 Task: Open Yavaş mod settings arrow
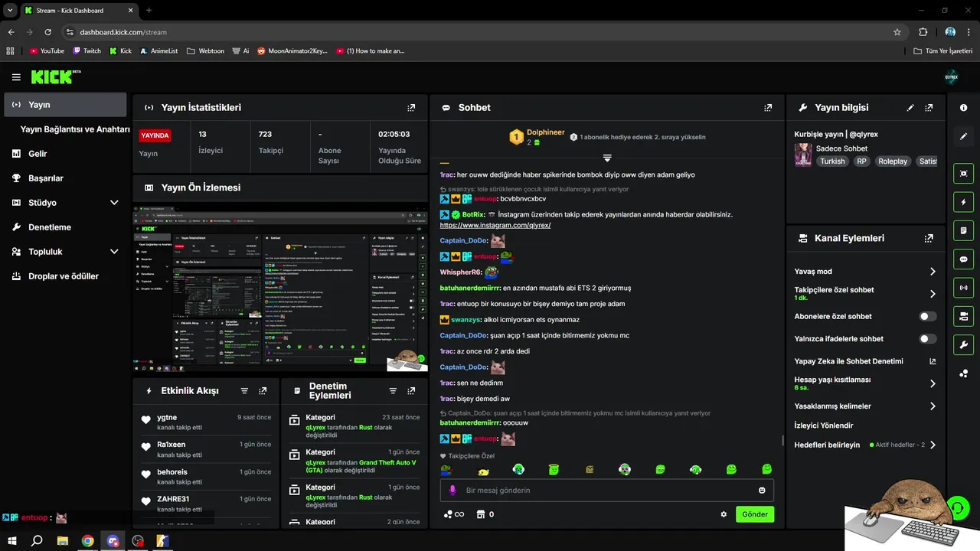tap(933, 272)
